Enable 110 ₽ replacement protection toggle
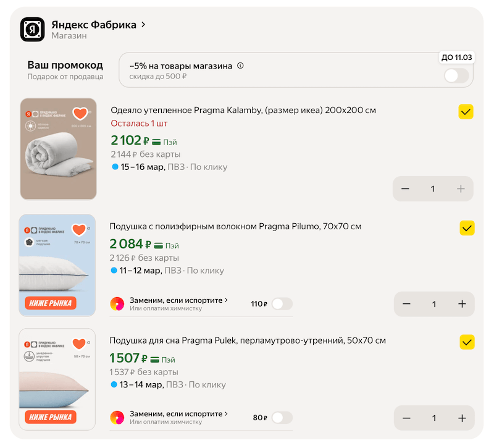 pos(282,304)
